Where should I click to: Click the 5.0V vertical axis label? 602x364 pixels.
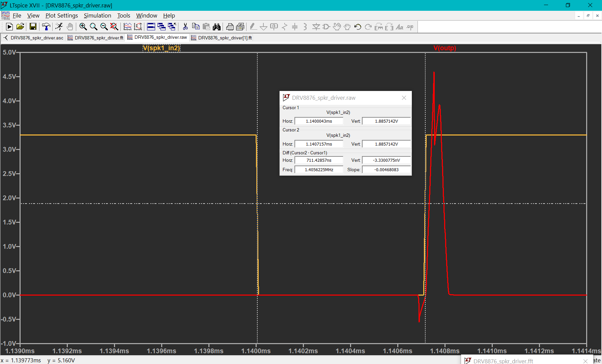click(9, 52)
